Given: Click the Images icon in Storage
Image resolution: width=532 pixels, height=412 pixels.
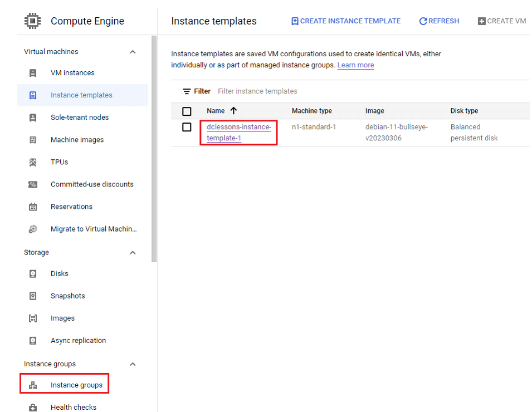Looking at the screenshot, I should click(33, 318).
